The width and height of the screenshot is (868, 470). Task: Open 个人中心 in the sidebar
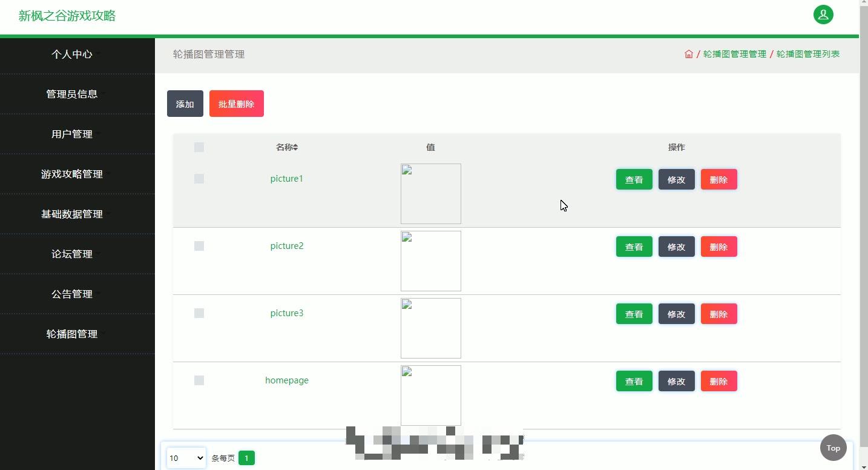[x=72, y=54]
